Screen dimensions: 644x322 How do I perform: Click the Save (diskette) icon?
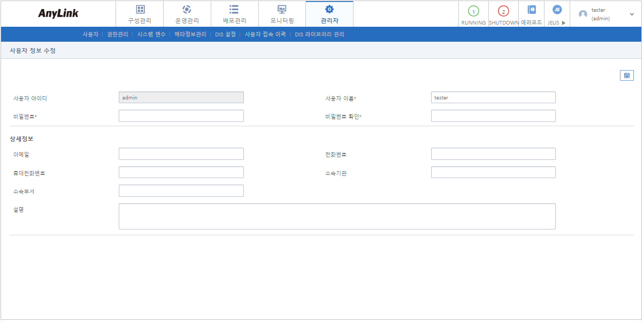[626, 75]
